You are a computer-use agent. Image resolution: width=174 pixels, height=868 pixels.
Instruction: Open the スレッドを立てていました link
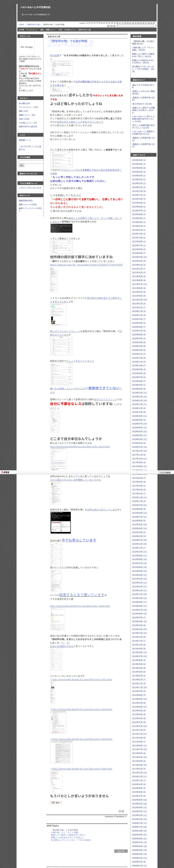[80, 361]
